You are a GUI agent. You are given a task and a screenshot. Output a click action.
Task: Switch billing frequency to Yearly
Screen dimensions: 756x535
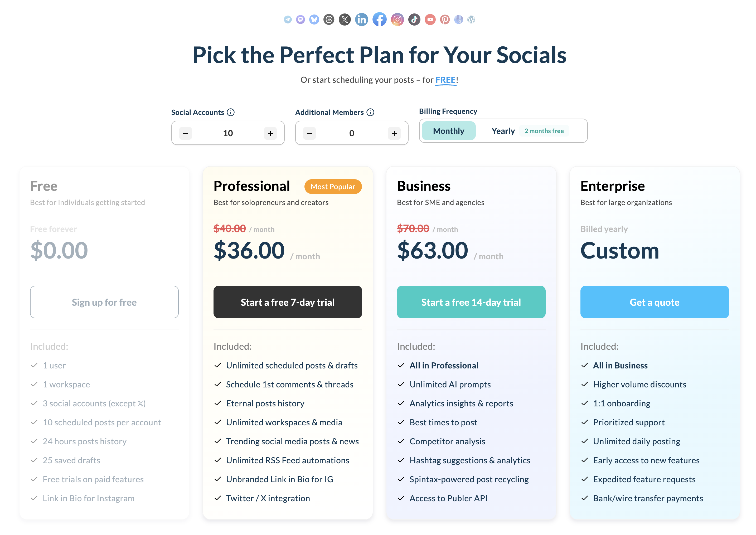coord(503,131)
